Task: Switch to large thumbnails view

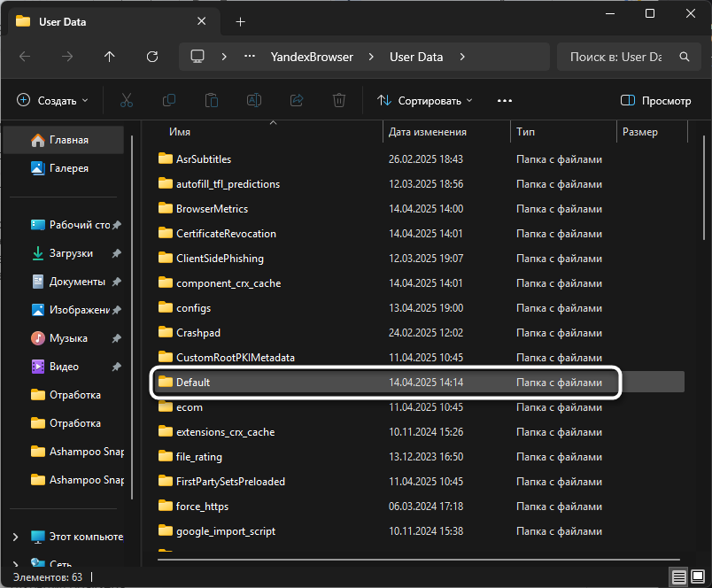Action: (697, 577)
